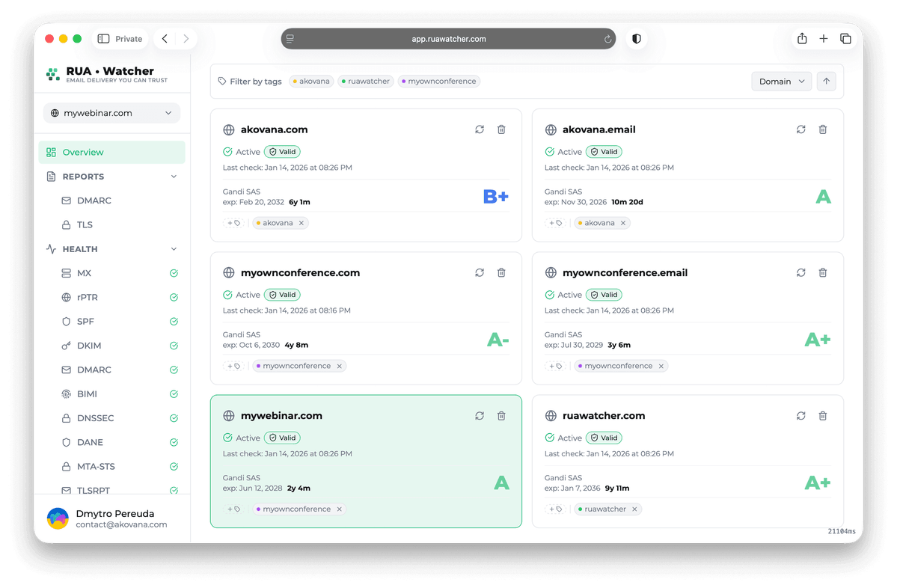
Task: Open DKIM health page in sidebar
Action: (89, 346)
